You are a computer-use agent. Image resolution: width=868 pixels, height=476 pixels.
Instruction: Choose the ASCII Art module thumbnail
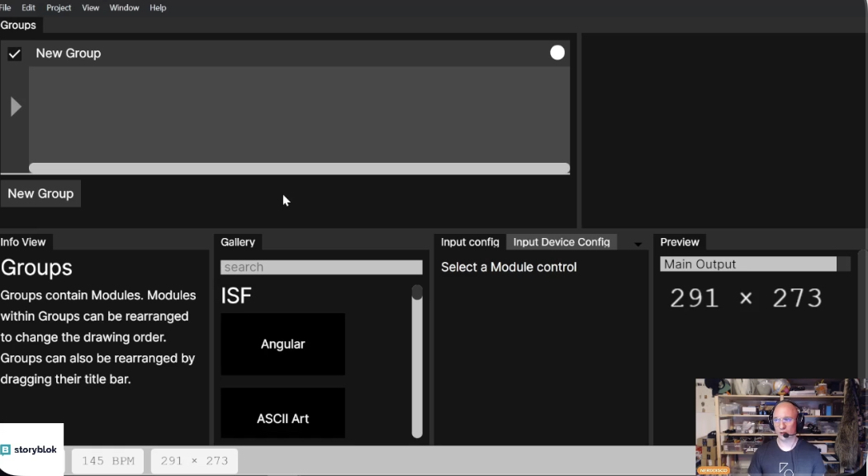283,413
